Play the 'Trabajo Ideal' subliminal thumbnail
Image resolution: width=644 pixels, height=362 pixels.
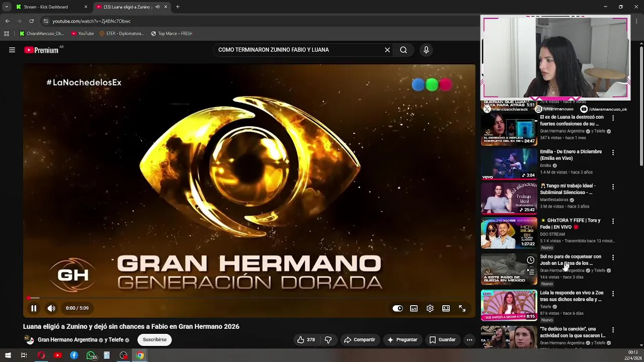(x=509, y=198)
